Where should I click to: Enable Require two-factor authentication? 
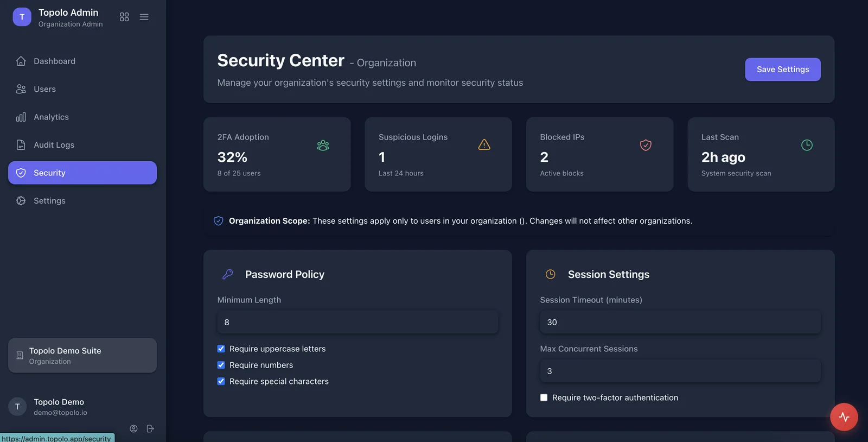coord(544,397)
